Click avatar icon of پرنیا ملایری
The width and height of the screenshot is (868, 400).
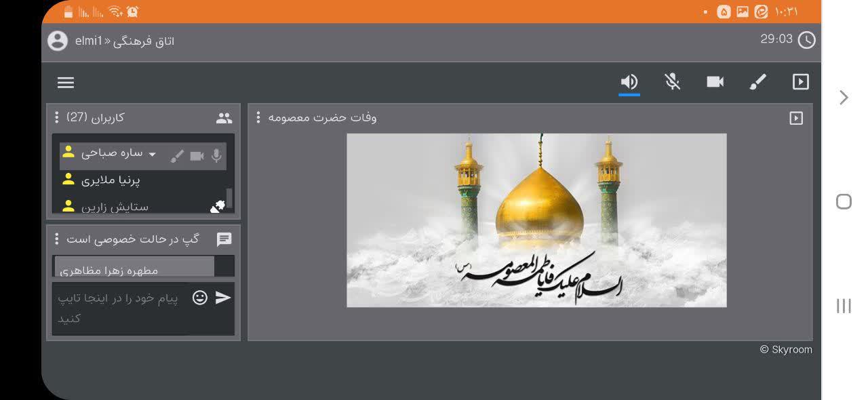68,180
